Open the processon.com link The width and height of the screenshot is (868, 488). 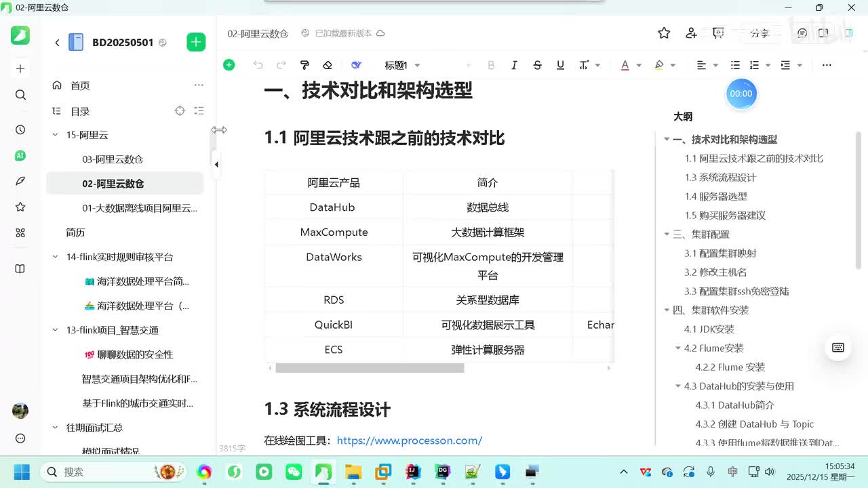[410, 441]
